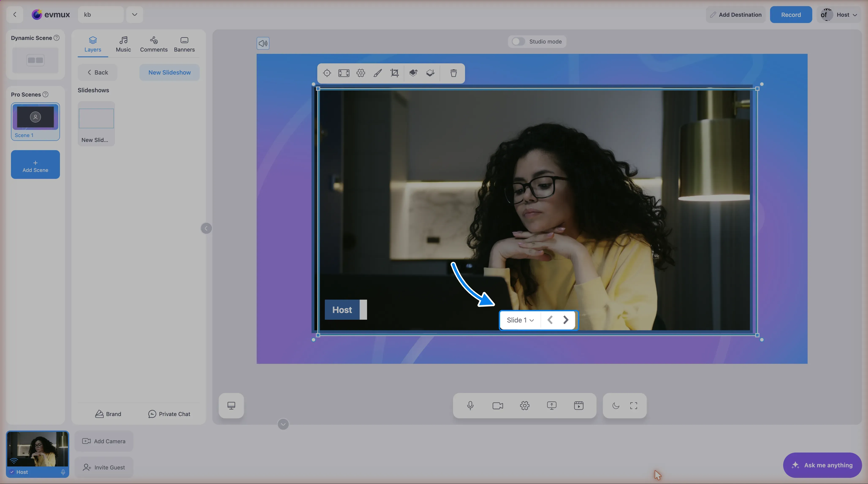This screenshot has height=484, width=868.
Task: Open the Slide 1 dropdown
Action: pos(520,320)
